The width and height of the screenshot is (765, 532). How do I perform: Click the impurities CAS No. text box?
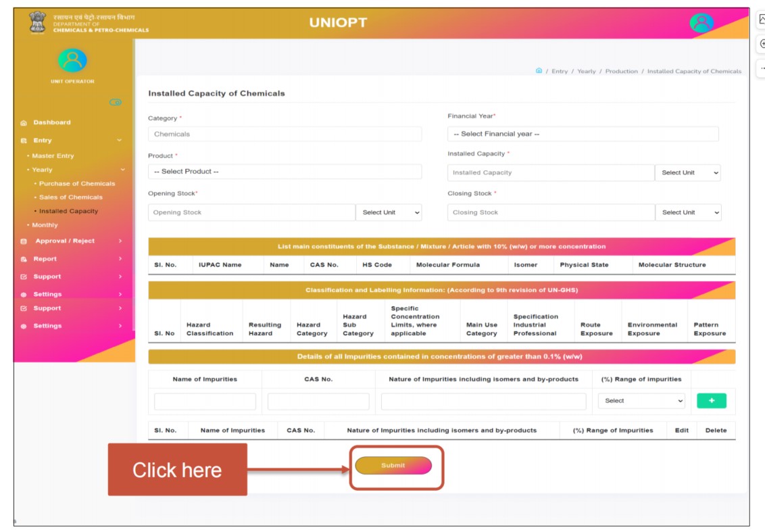point(318,401)
